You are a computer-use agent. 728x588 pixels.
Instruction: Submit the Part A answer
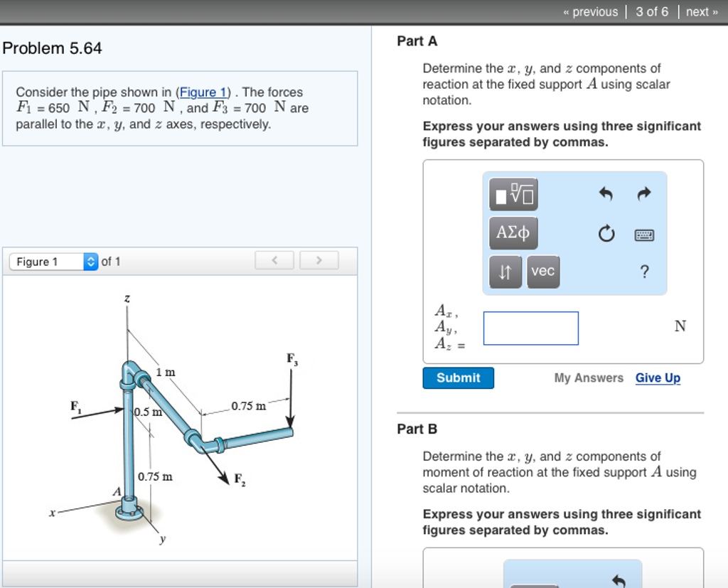[458, 378]
